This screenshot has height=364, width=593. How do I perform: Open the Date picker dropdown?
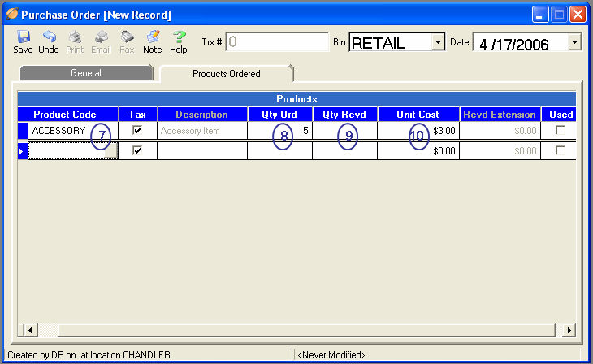(575, 42)
